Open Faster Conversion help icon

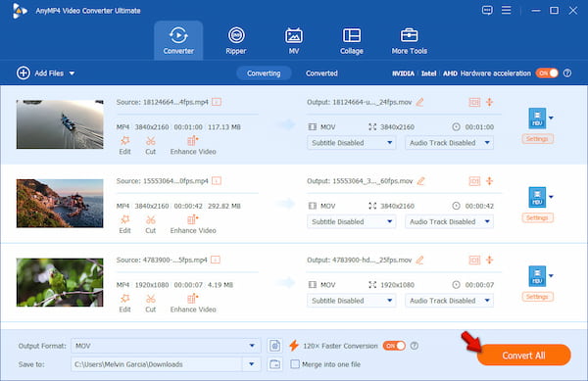(415, 346)
